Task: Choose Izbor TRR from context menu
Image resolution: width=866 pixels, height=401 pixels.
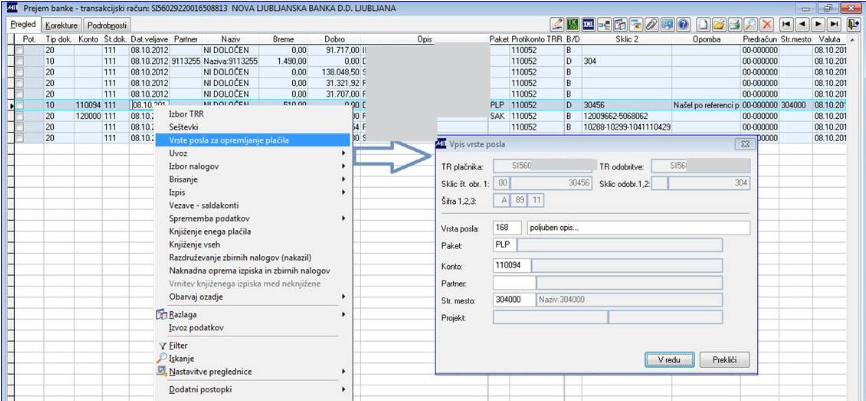Action: [252, 114]
